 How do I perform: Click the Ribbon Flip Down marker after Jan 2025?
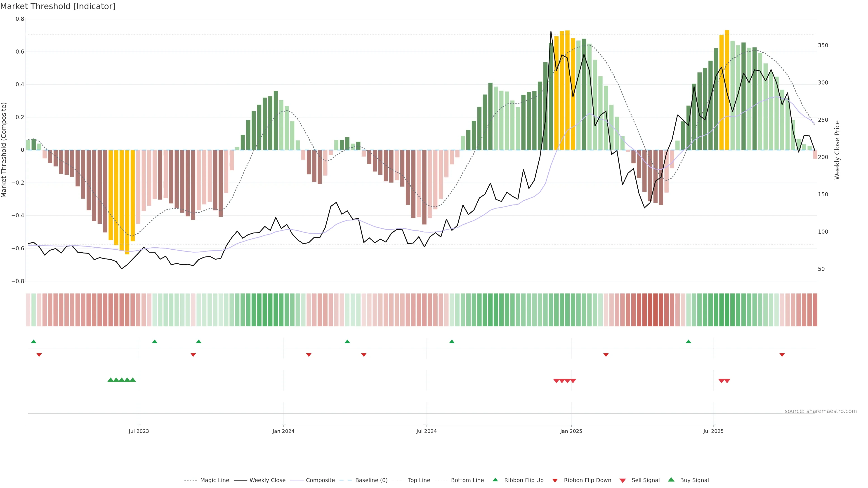606,355
